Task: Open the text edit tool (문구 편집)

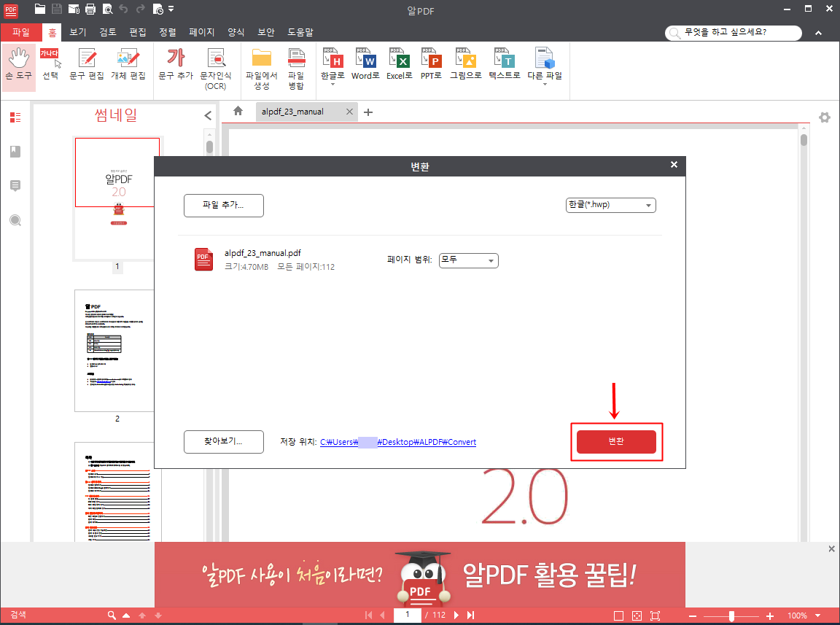Action: click(86, 65)
